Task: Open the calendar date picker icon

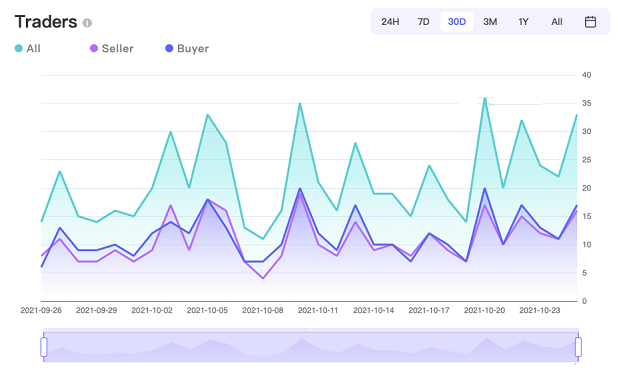Action: click(x=590, y=22)
